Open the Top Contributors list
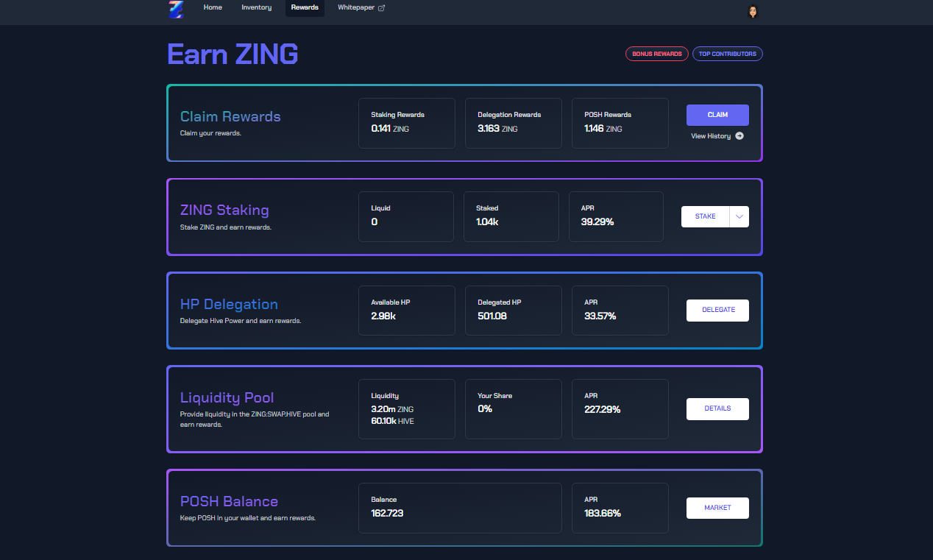This screenshot has height=560, width=933. pyautogui.click(x=728, y=54)
